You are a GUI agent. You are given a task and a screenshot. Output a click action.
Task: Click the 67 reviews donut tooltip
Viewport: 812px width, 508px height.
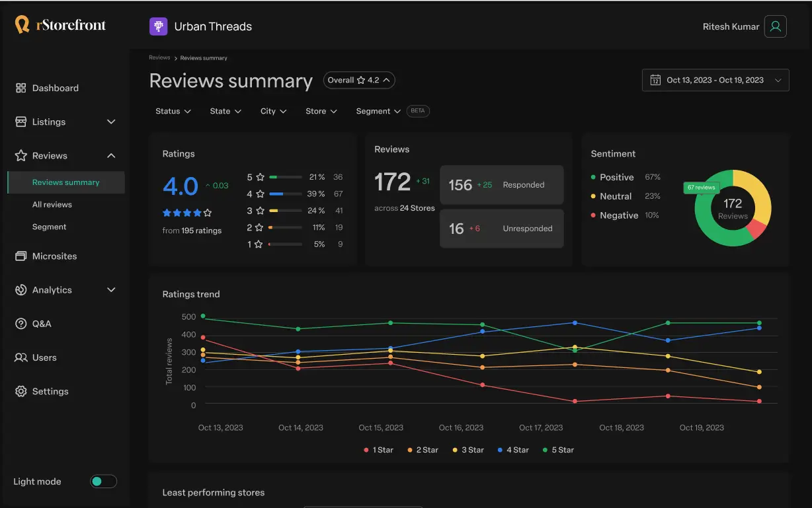[x=701, y=188]
